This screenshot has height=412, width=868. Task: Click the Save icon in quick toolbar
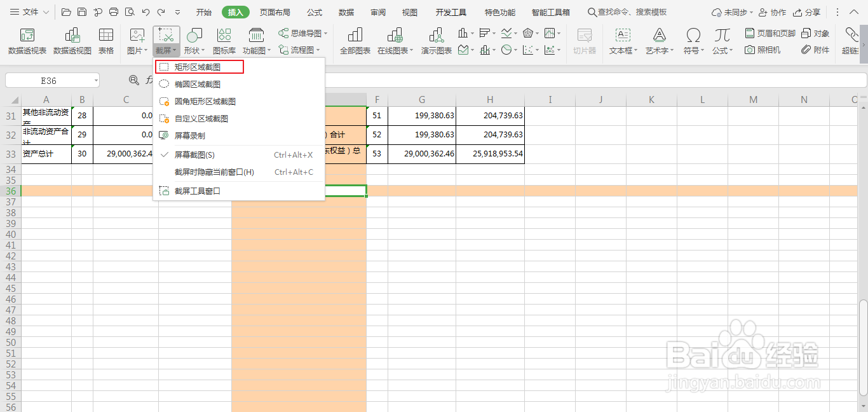[82, 12]
